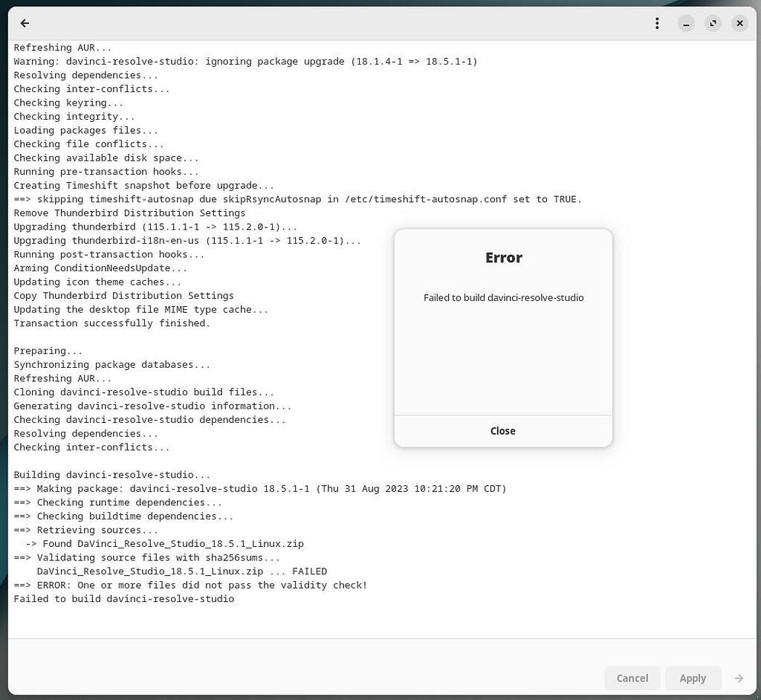
Task: Click the 'Making package: davinci-resolve-studio 18.5.1-1' line
Action: click(260, 489)
